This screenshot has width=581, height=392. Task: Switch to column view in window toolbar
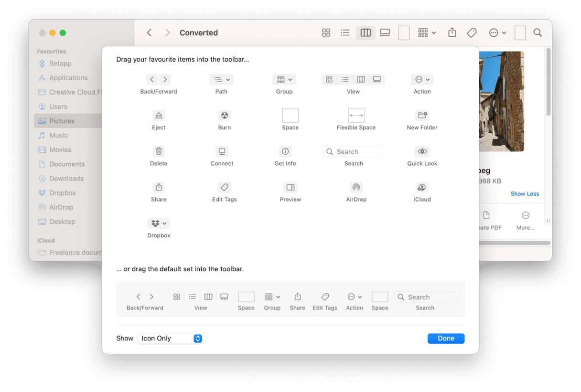point(366,33)
